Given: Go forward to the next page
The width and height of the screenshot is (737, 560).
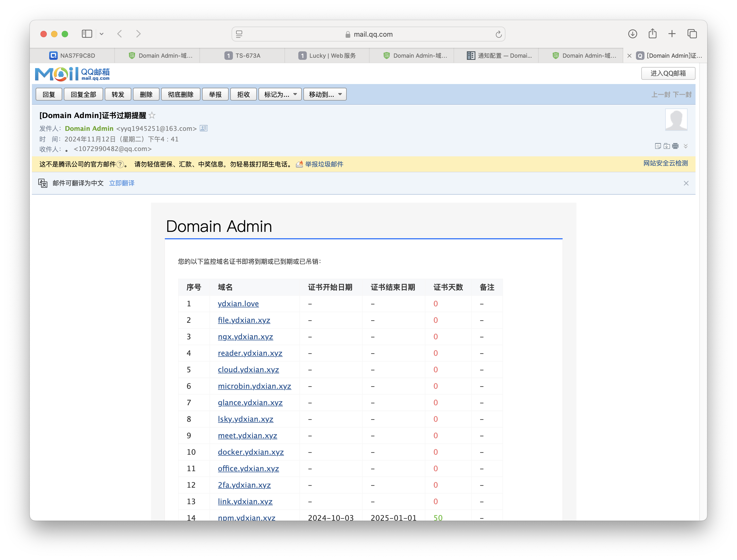Looking at the screenshot, I should click(x=138, y=34).
